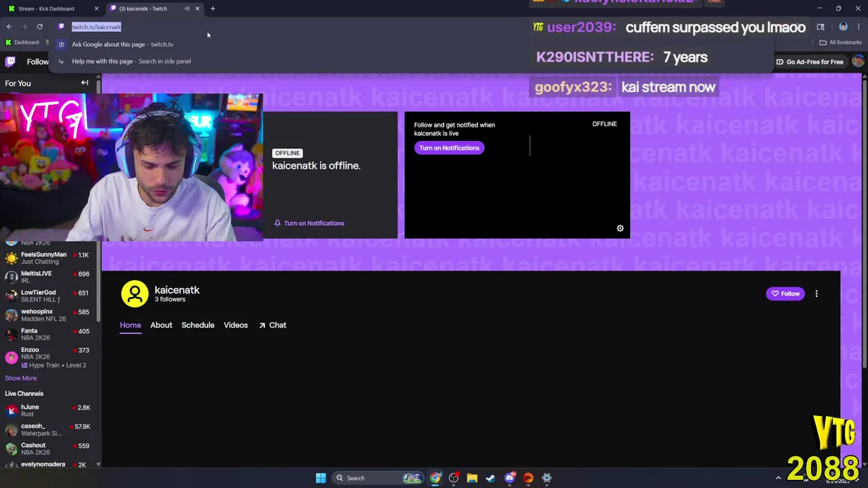Follow the kaicenatk channel
The width and height of the screenshot is (868, 488).
pos(785,293)
